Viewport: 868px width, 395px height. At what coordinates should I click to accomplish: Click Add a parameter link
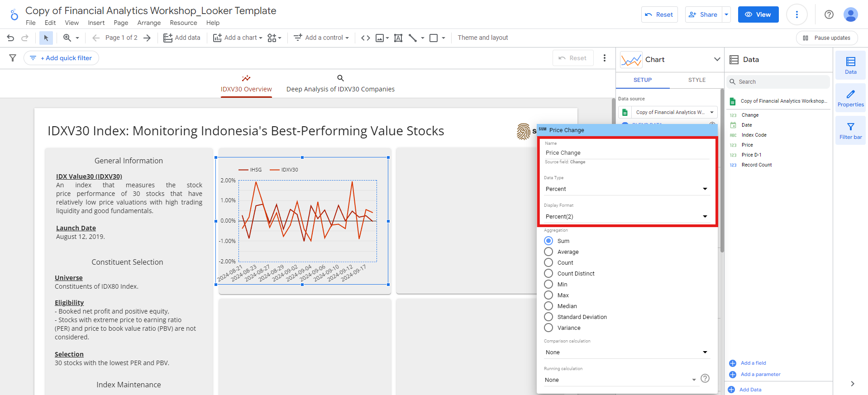click(760, 374)
